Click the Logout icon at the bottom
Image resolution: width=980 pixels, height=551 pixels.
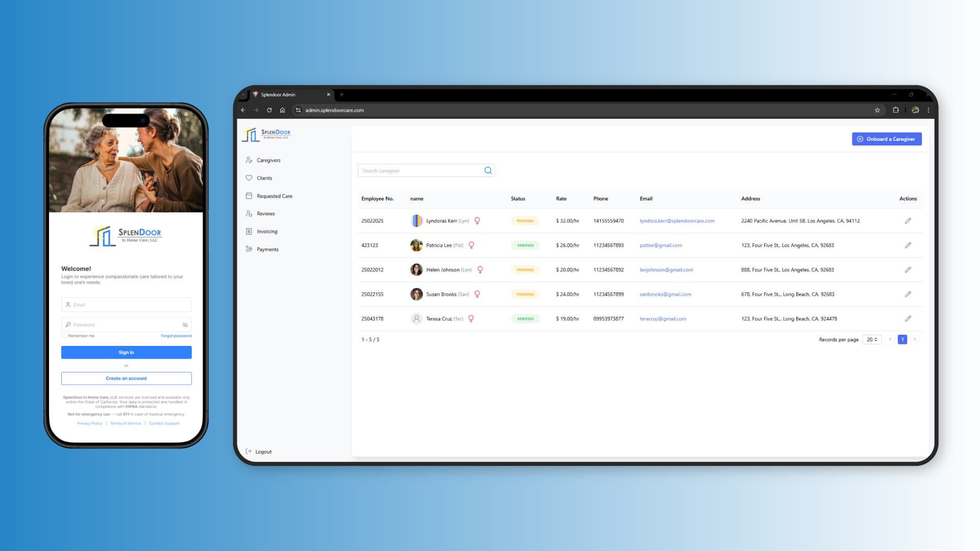249,451
